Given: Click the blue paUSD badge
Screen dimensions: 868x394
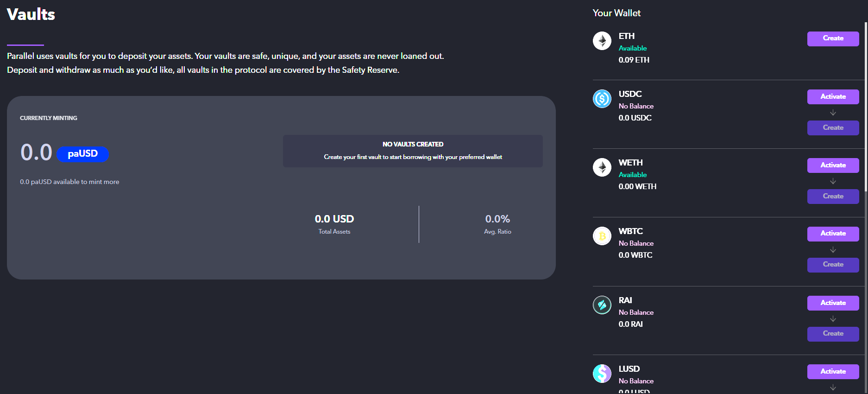Looking at the screenshot, I should [82, 154].
